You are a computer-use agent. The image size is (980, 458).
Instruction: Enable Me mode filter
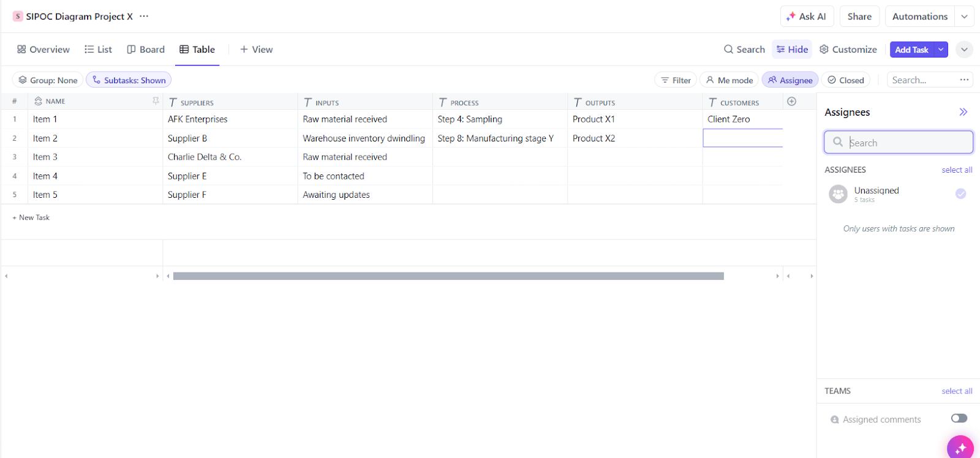[729, 80]
